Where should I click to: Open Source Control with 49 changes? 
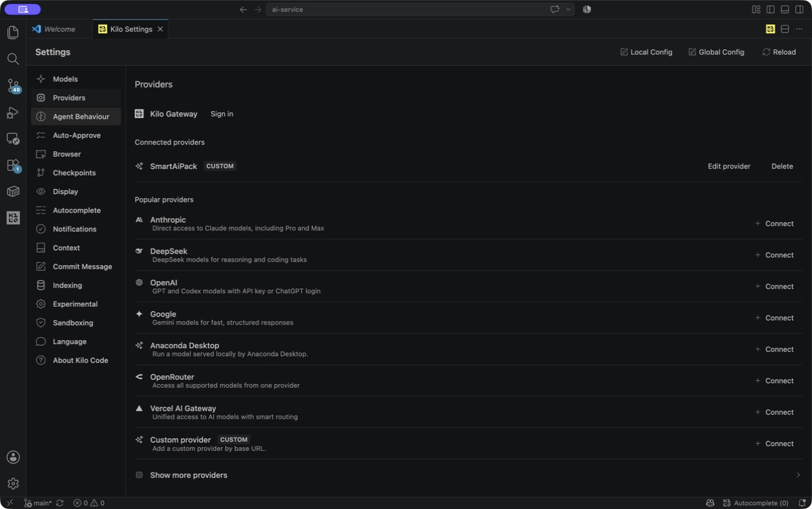point(13,85)
